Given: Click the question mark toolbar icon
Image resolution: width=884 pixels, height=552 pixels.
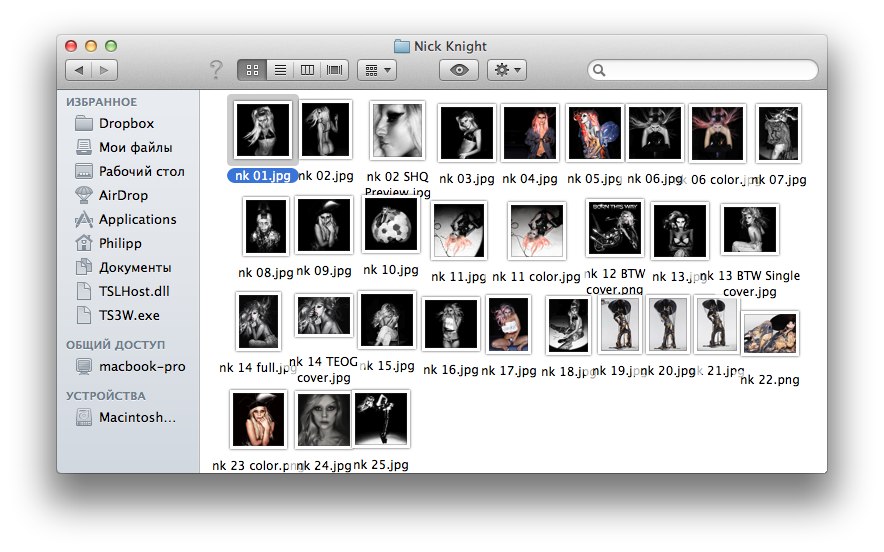Looking at the screenshot, I should [216, 70].
